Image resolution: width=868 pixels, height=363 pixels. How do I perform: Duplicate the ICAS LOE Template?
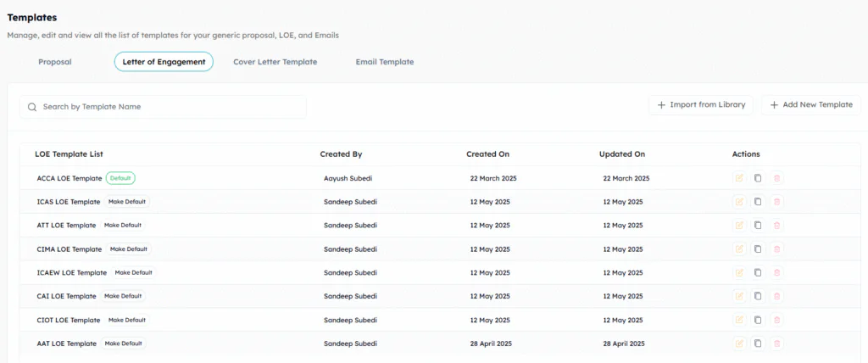(x=758, y=202)
